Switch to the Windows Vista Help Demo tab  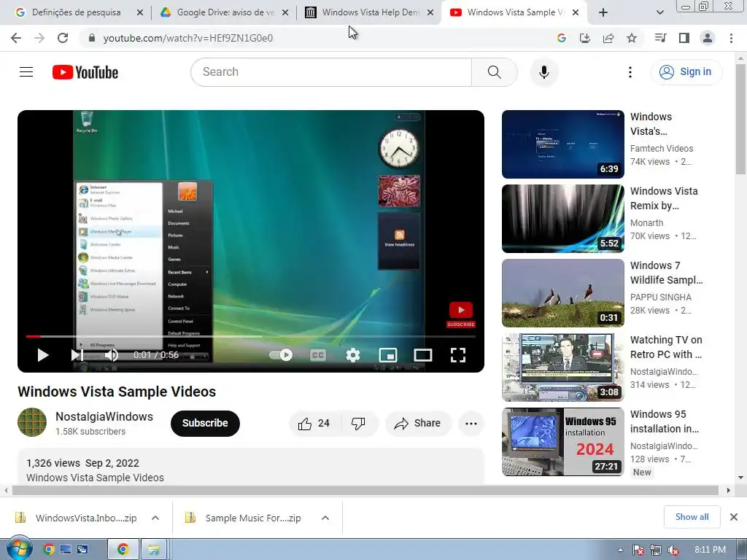[369, 12]
